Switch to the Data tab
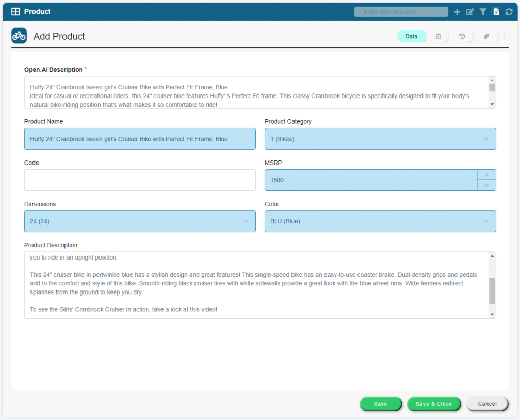This screenshot has width=520, height=420. (411, 36)
